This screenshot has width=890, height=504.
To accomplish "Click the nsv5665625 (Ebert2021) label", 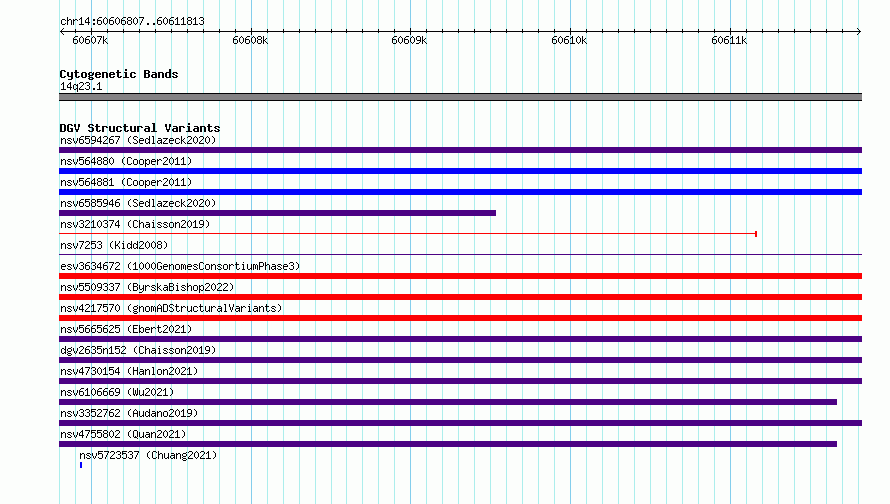I will click(126, 329).
